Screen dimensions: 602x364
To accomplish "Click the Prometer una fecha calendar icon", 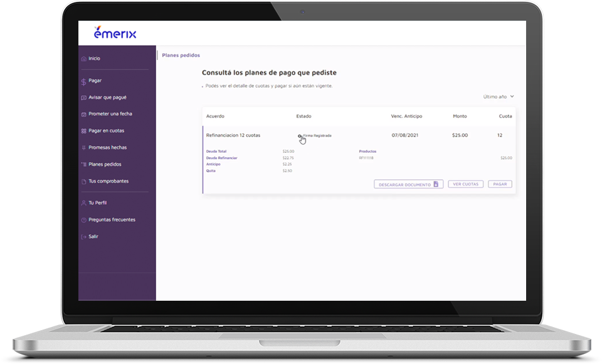I will (x=83, y=114).
